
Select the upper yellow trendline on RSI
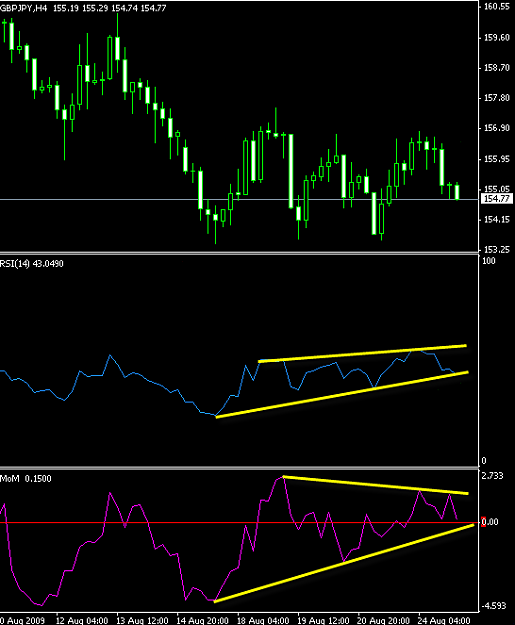click(362, 354)
